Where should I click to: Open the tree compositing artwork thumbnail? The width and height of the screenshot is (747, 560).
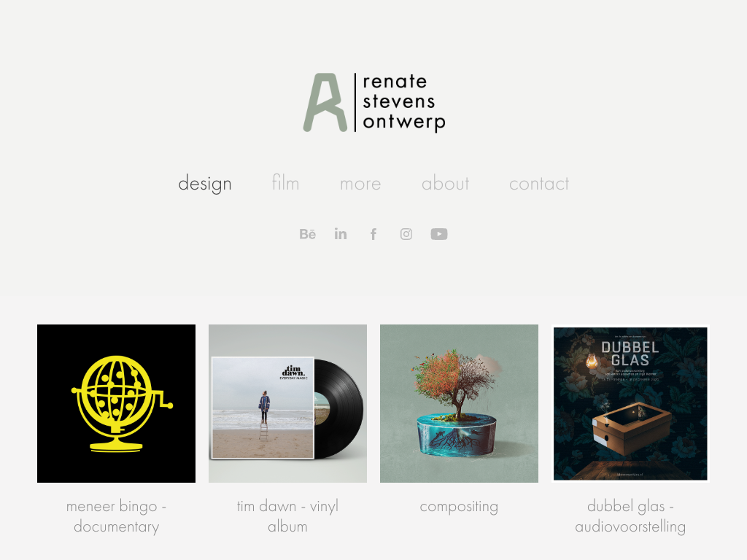coord(460,403)
